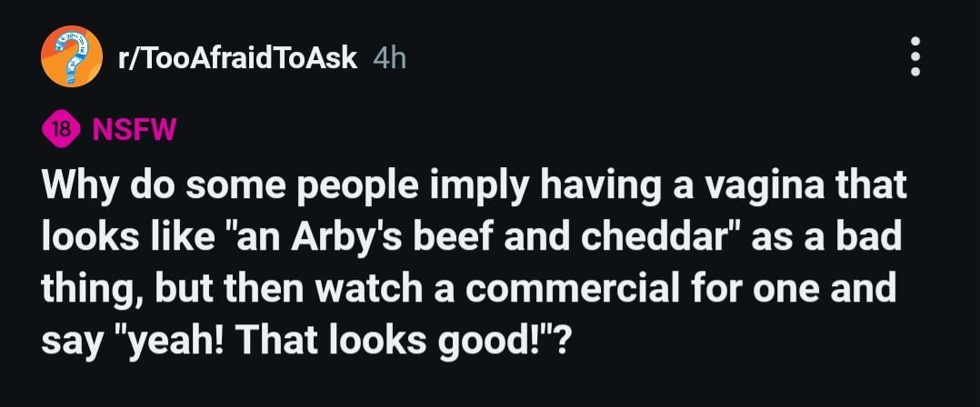The height and width of the screenshot is (407, 980).
Task: Open the post by its title text
Action: pyautogui.click(x=474, y=263)
